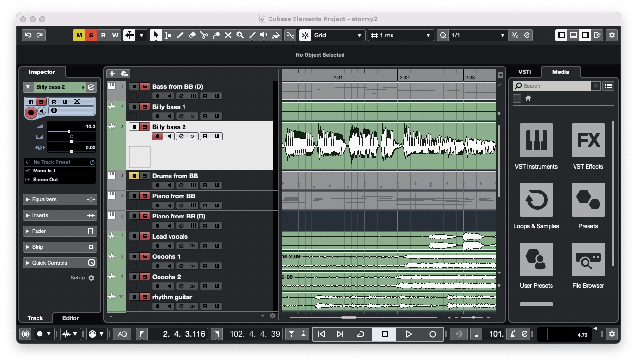Toggle the Snap on/off icon
The height and width of the screenshot is (364, 637).
point(305,36)
